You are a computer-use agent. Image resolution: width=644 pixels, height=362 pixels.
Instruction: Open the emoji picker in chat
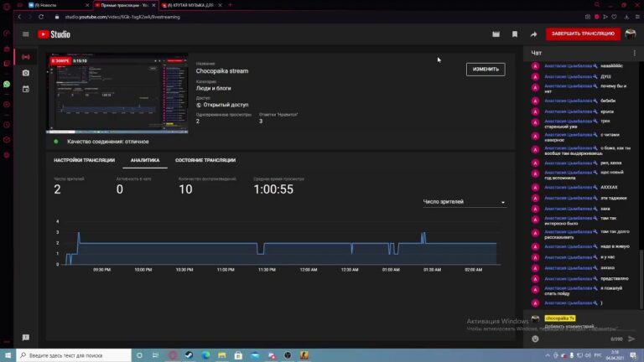(535, 339)
